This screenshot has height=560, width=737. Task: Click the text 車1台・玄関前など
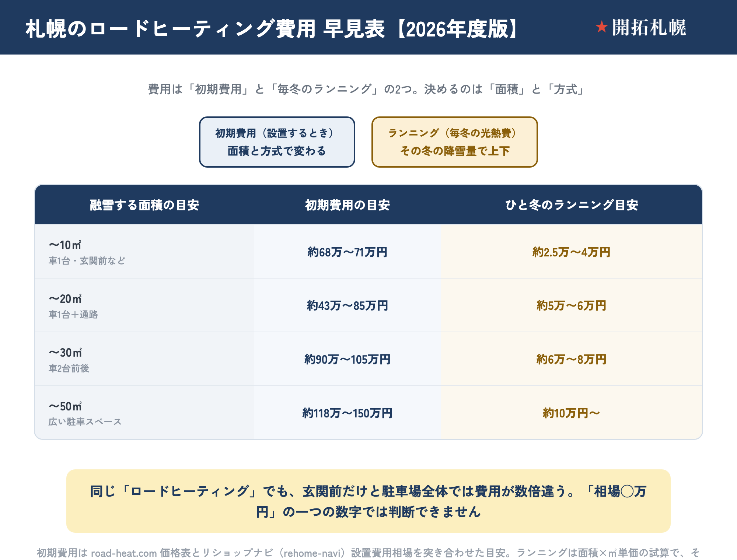pos(87,261)
